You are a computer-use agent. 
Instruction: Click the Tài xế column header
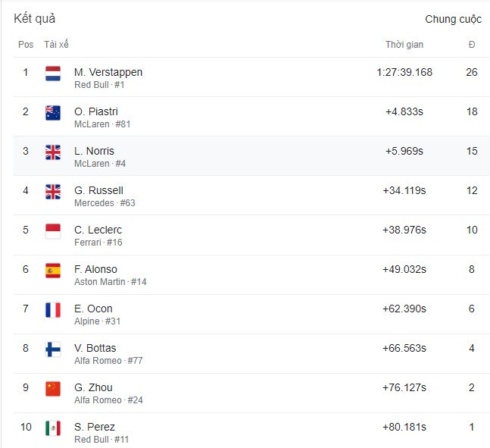(x=56, y=45)
